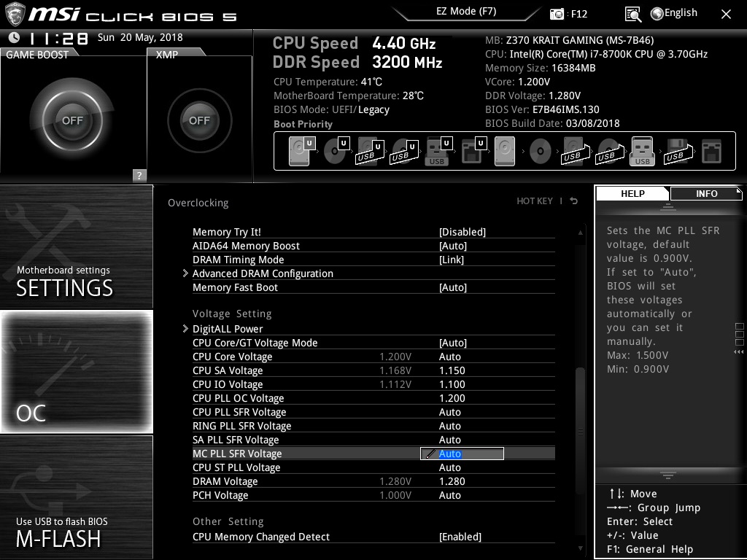Close the BIOS with the X button

point(726,15)
